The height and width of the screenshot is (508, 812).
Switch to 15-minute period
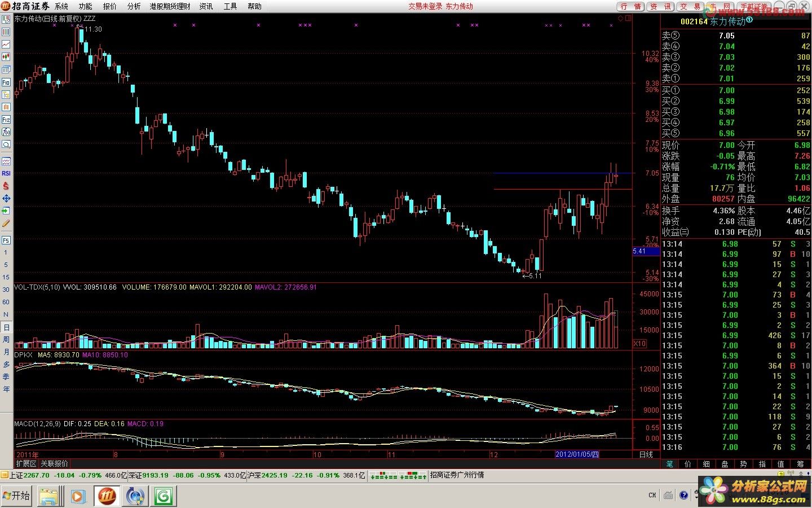tap(6, 277)
